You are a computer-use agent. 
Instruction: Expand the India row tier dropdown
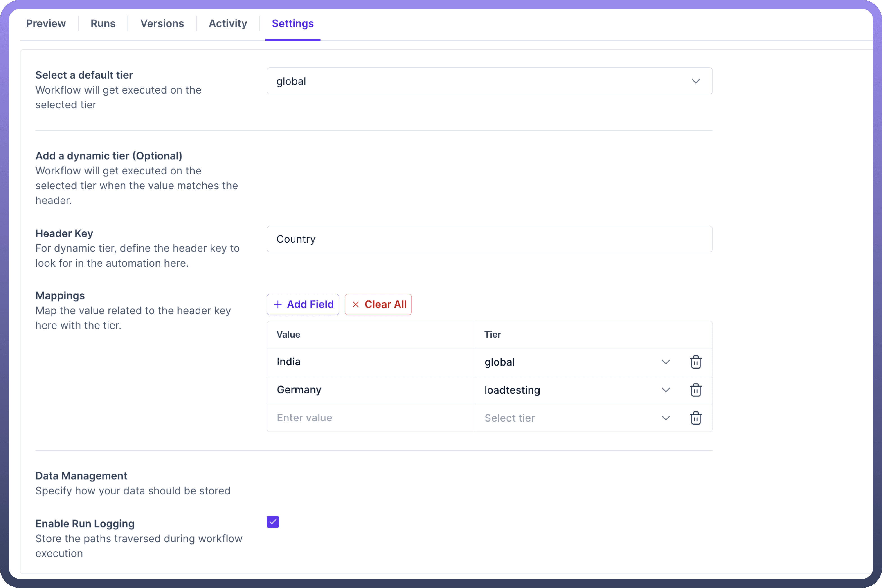coord(666,362)
